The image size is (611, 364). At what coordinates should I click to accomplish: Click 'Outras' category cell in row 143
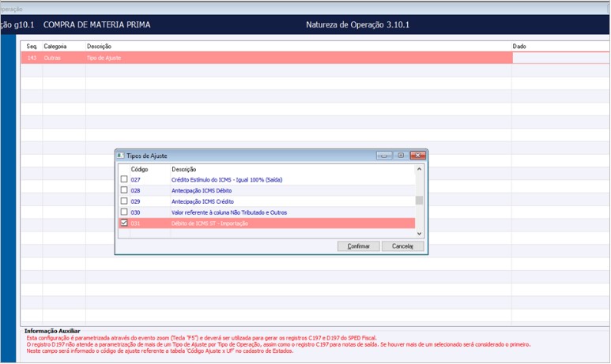(x=52, y=58)
